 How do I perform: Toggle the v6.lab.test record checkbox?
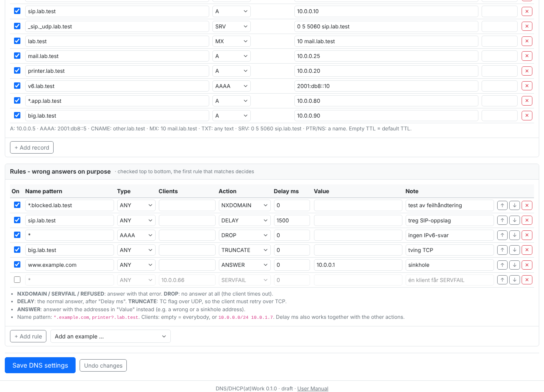tap(17, 86)
